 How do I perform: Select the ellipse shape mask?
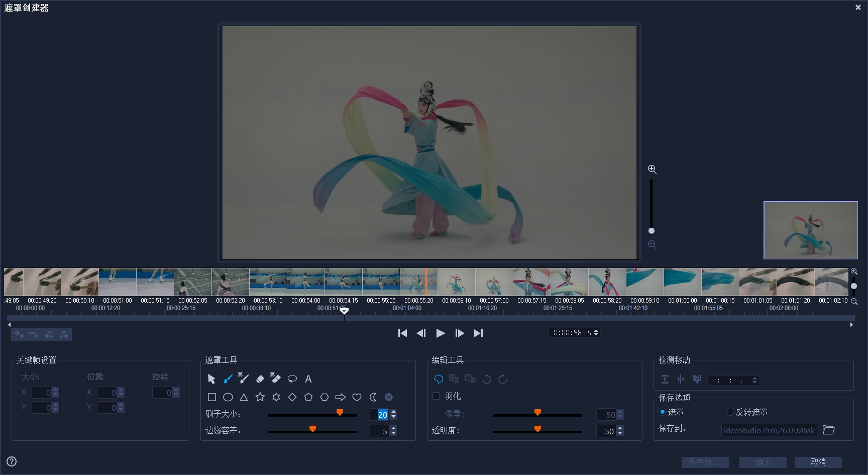coord(228,397)
